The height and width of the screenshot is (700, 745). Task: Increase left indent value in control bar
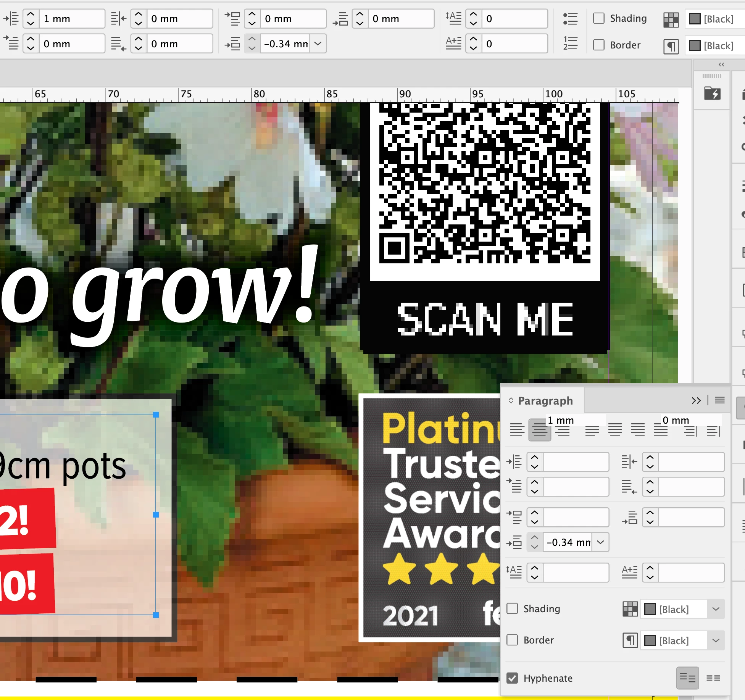click(31, 15)
